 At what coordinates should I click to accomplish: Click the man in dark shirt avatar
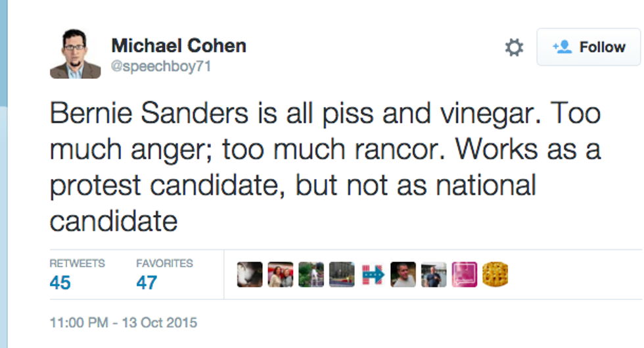click(434, 274)
